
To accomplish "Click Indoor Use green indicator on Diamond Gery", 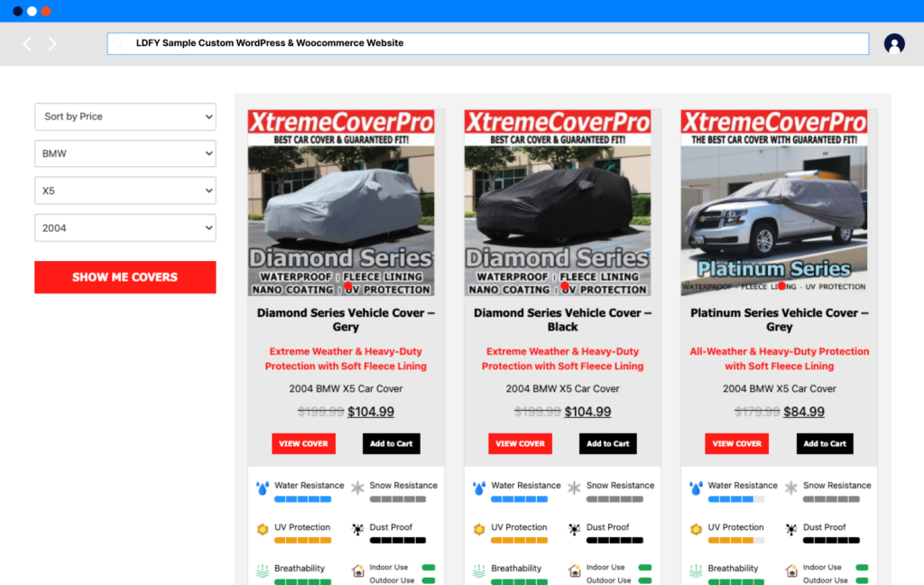I will point(429,567).
